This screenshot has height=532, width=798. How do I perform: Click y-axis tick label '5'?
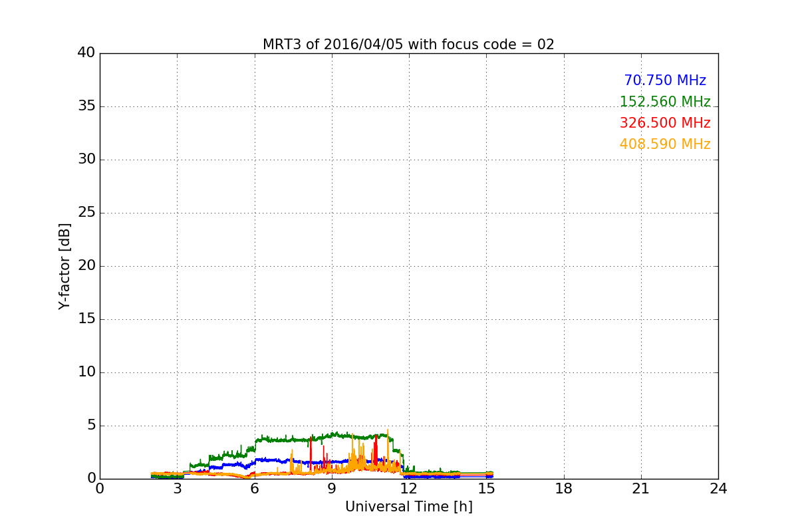91,426
